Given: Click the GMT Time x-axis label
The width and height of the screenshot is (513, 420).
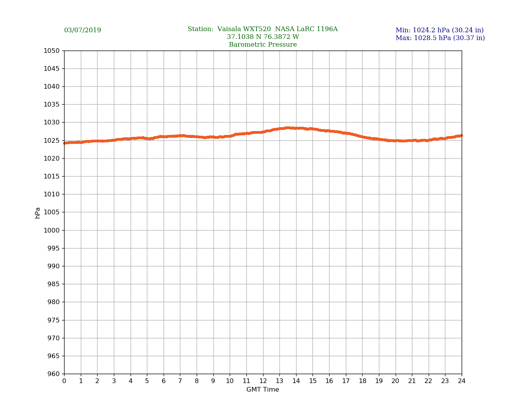Looking at the screenshot, I should point(262,390).
